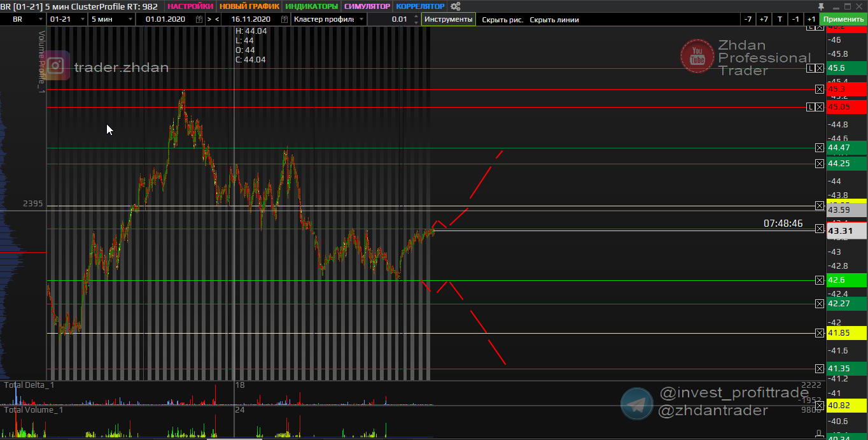Viewport: 868px width, 440px height.
Task: Expand the Кластер профиль chart type dropdown
Action: (x=329, y=19)
